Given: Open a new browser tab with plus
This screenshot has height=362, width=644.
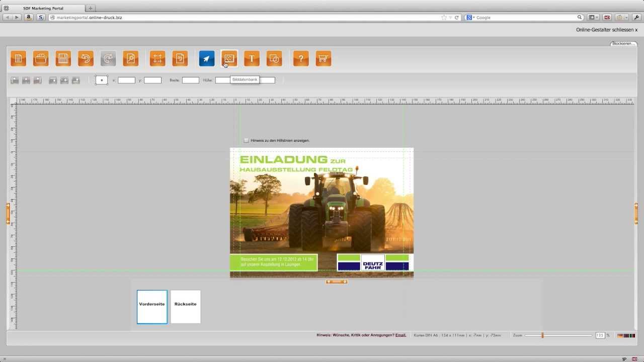Looking at the screenshot, I should (91, 8).
